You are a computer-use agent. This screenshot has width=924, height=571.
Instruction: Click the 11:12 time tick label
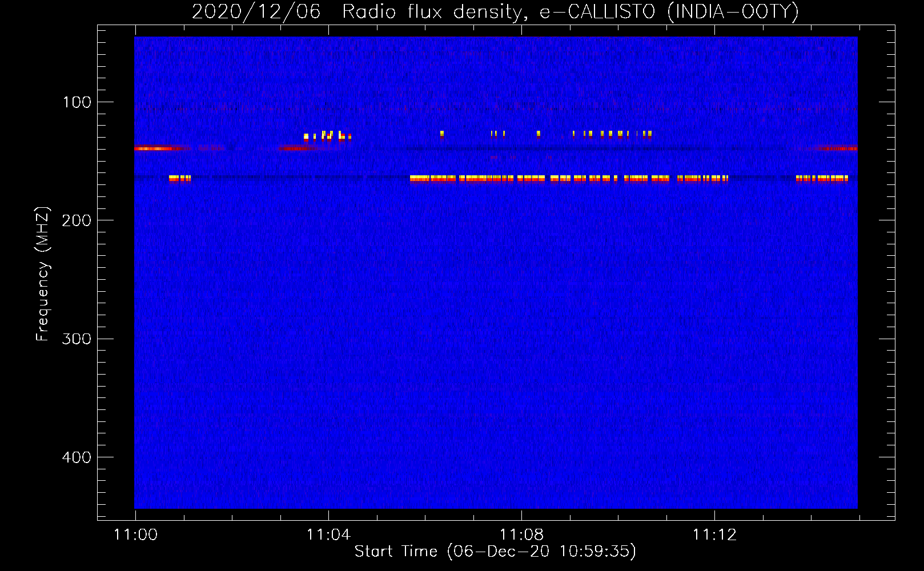pos(714,534)
